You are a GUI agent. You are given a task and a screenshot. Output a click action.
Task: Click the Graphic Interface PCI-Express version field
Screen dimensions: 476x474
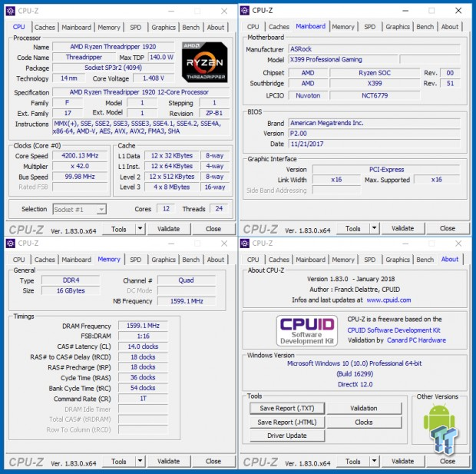[386, 170]
